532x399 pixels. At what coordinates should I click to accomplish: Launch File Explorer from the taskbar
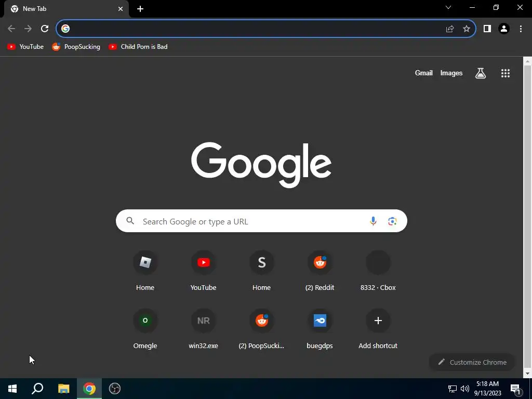pos(63,389)
